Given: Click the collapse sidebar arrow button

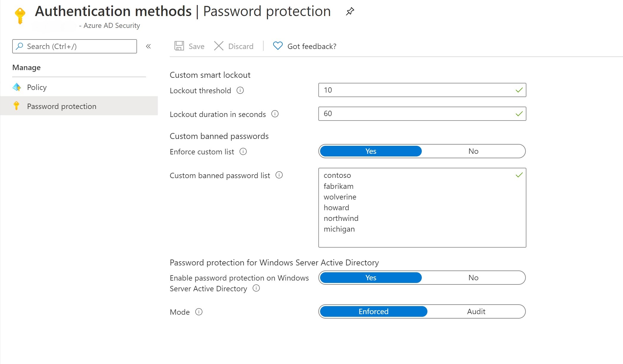Looking at the screenshot, I should click(x=149, y=46).
